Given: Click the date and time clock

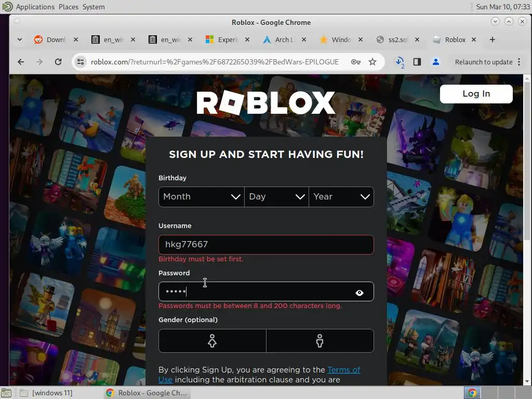Looking at the screenshot, I should (x=503, y=7).
